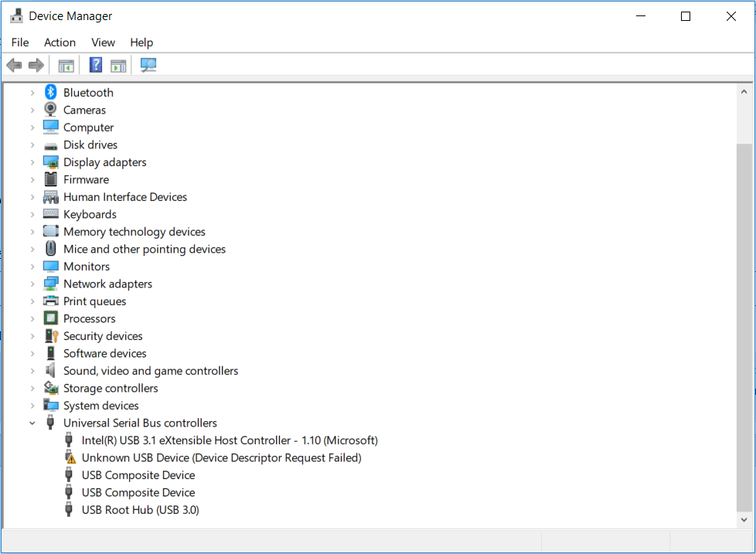Click the scrollbar down arrow
The height and width of the screenshot is (554, 756).
coord(744,520)
